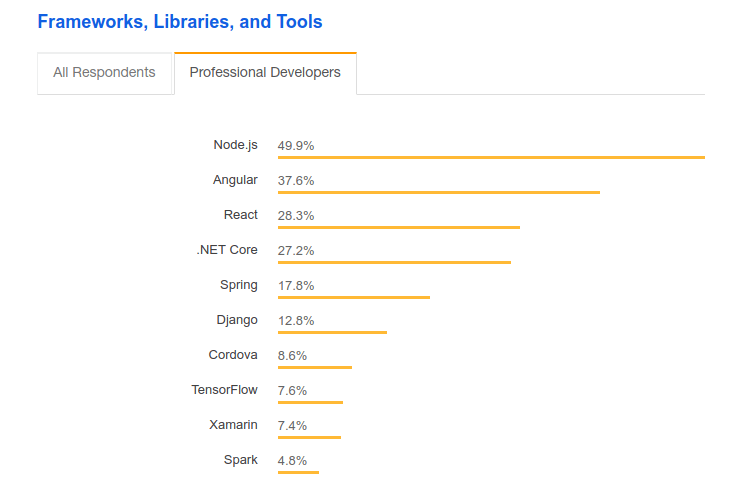Click the TensorFlow label
This screenshot has height=483, width=745.
click(224, 390)
